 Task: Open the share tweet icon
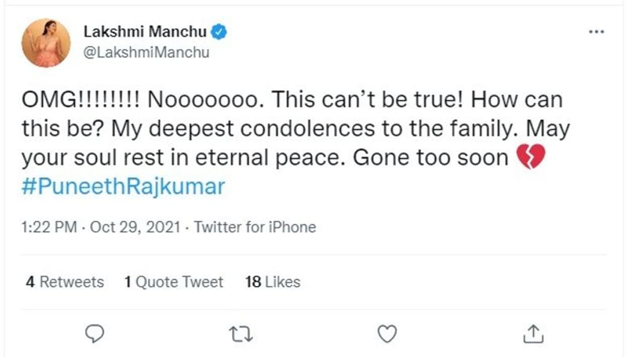(x=534, y=334)
